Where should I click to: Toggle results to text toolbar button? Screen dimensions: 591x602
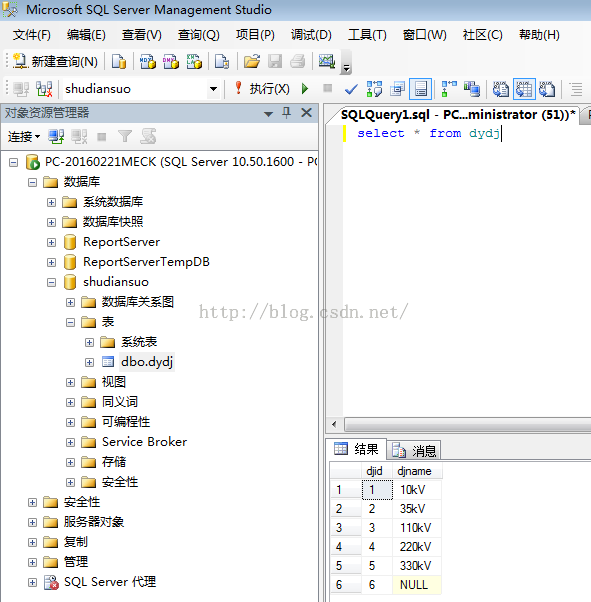501,89
